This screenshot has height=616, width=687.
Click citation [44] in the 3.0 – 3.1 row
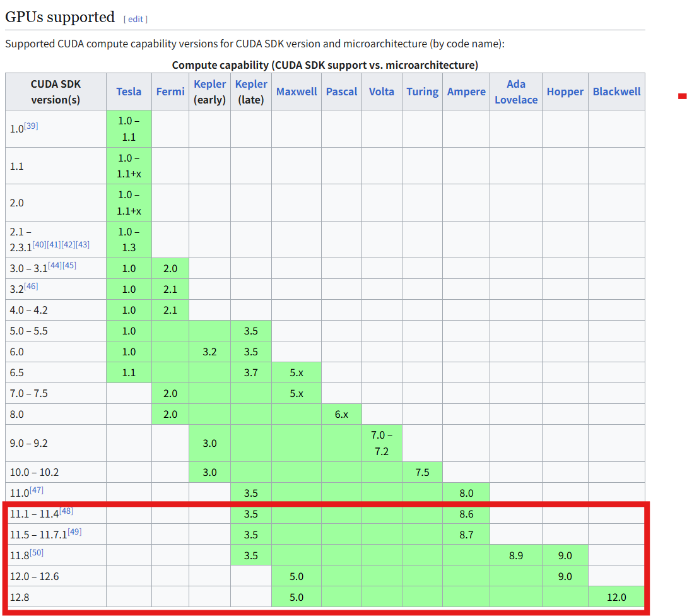(x=55, y=265)
